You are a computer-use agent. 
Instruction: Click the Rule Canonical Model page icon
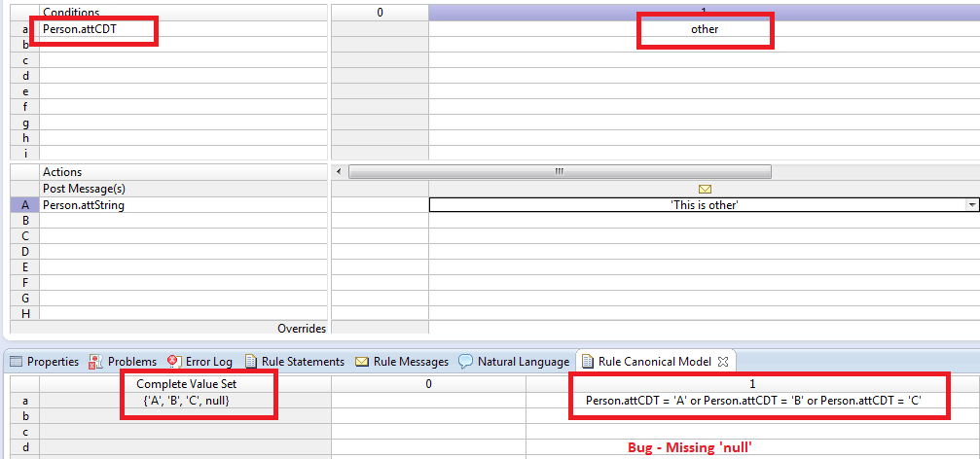(588, 362)
